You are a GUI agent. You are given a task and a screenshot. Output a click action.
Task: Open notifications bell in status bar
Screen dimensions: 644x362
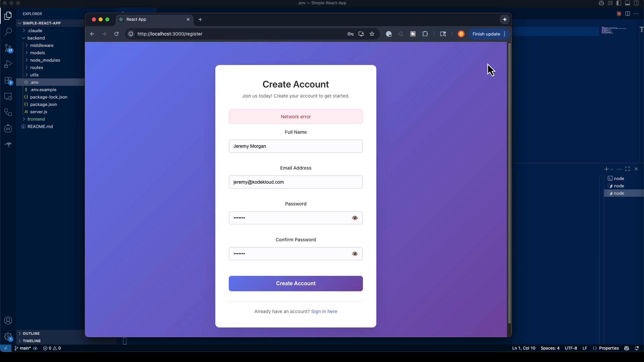(637, 348)
